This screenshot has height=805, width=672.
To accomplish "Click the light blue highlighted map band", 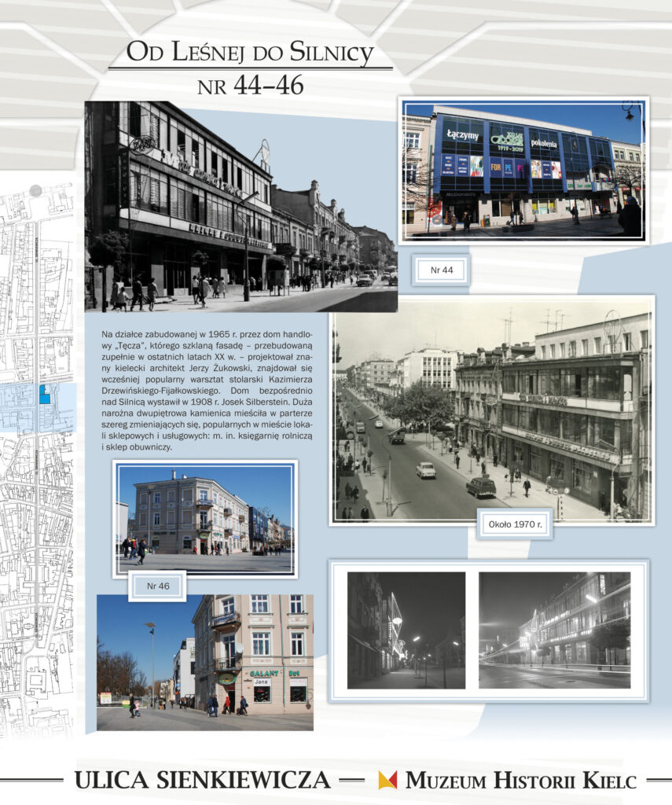I will point(38,408).
